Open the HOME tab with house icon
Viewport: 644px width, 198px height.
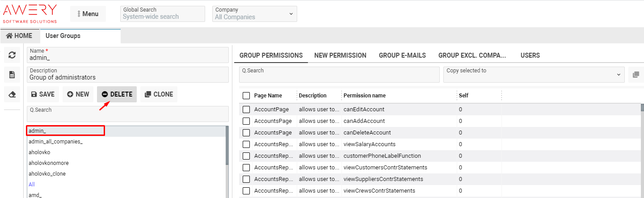pos(19,36)
